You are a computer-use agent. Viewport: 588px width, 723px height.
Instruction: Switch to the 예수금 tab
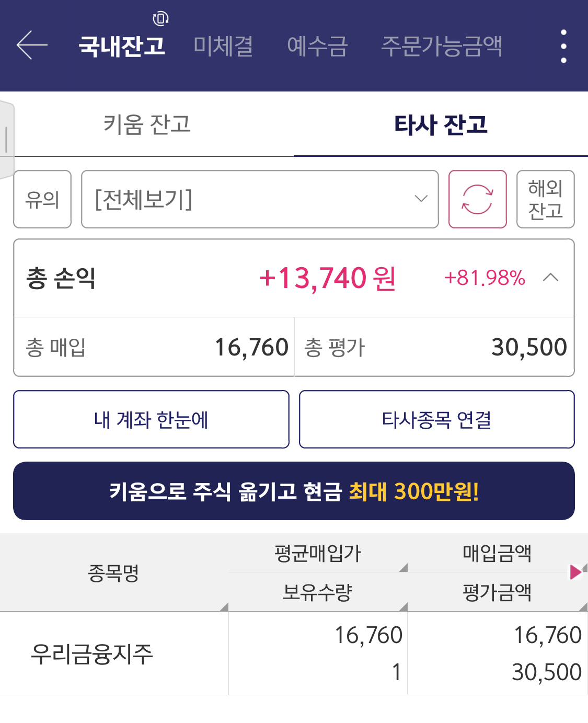317,46
